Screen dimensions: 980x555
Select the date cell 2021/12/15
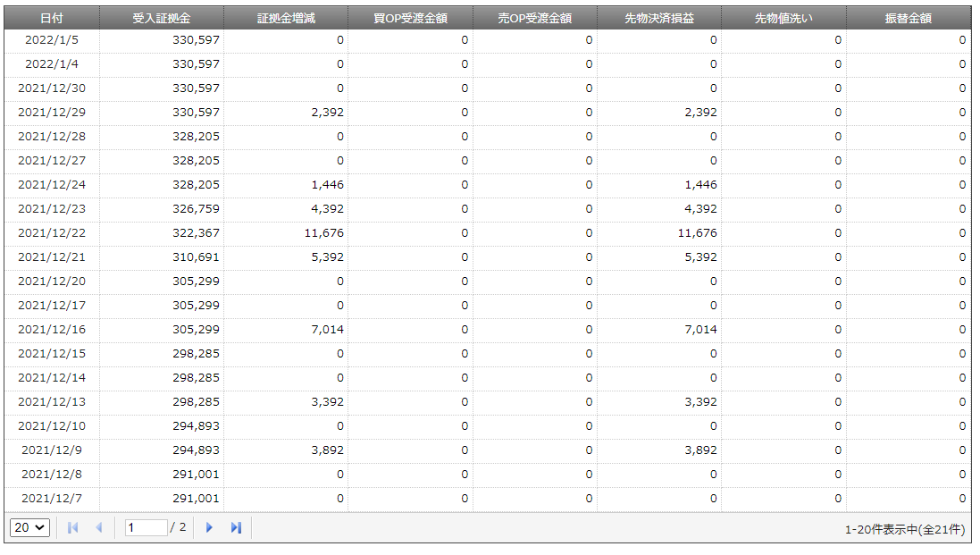pos(52,354)
